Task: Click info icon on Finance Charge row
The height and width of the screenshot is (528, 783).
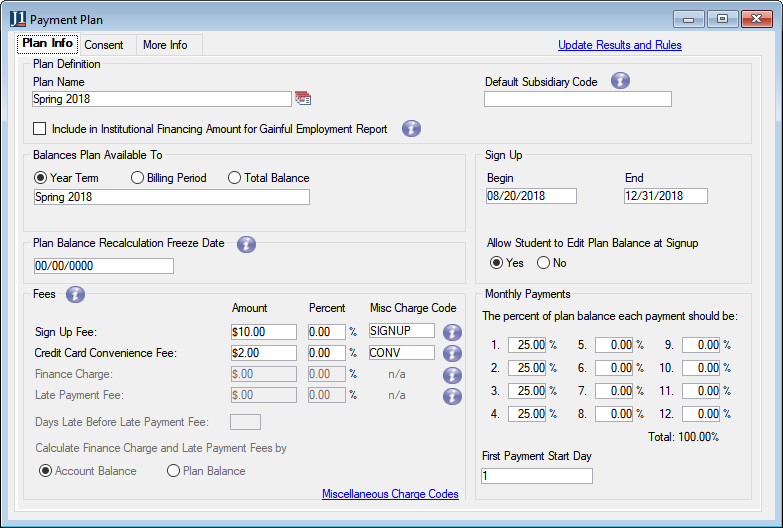Action: coord(452,375)
